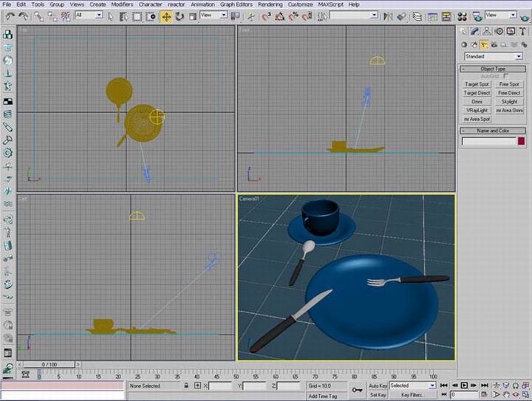Click the Target Spot button
532x401 pixels.
[x=477, y=84]
